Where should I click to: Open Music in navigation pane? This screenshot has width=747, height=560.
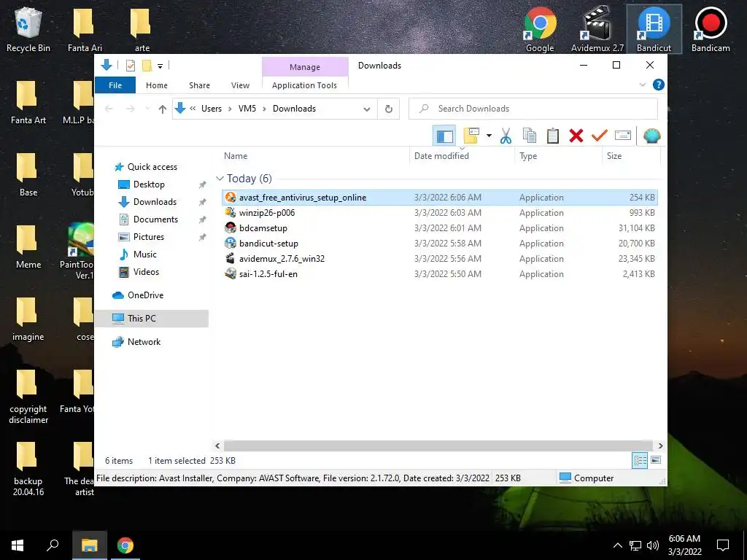coord(144,254)
